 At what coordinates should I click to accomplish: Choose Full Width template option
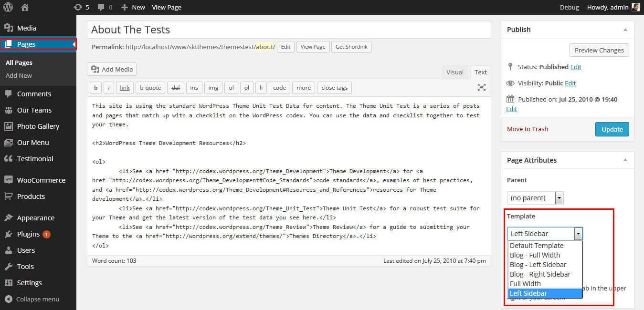(x=545, y=284)
